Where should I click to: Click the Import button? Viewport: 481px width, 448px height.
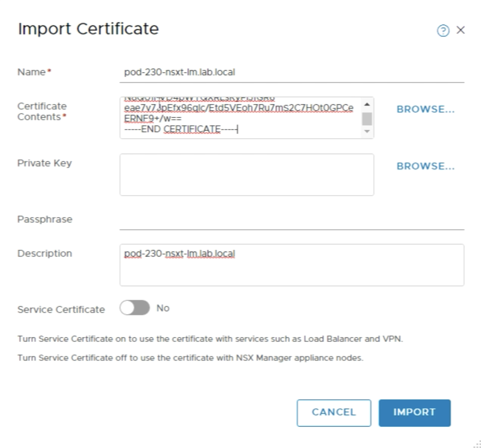click(x=414, y=413)
